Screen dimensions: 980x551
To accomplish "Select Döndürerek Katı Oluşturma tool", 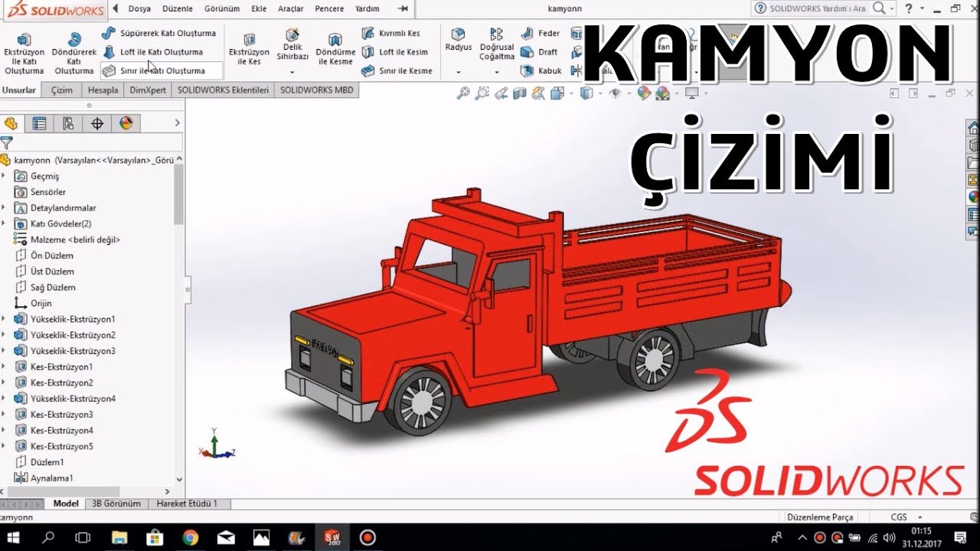I will 74,53.
